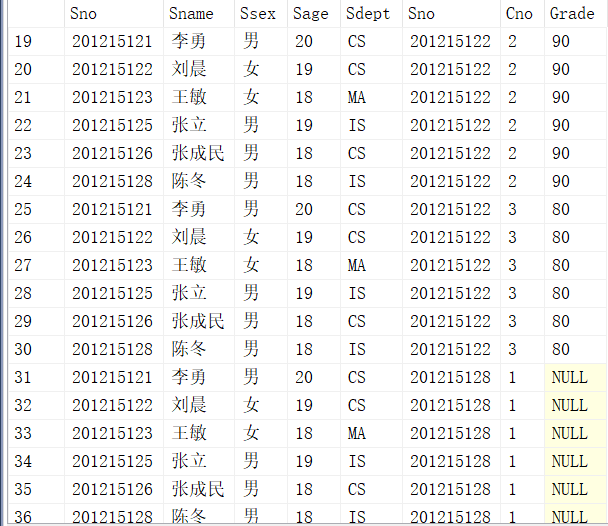
Task: Select row header 30
Action: click(36, 349)
